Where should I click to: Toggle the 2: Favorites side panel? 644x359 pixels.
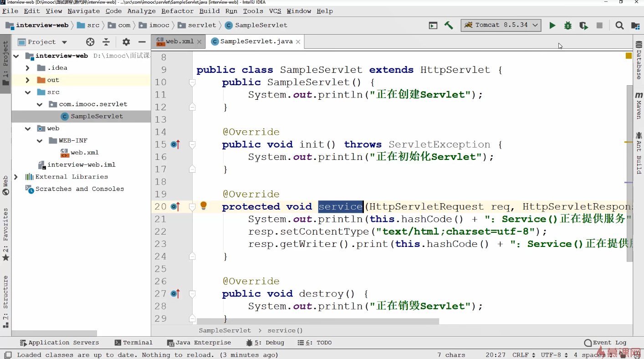(5, 234)
